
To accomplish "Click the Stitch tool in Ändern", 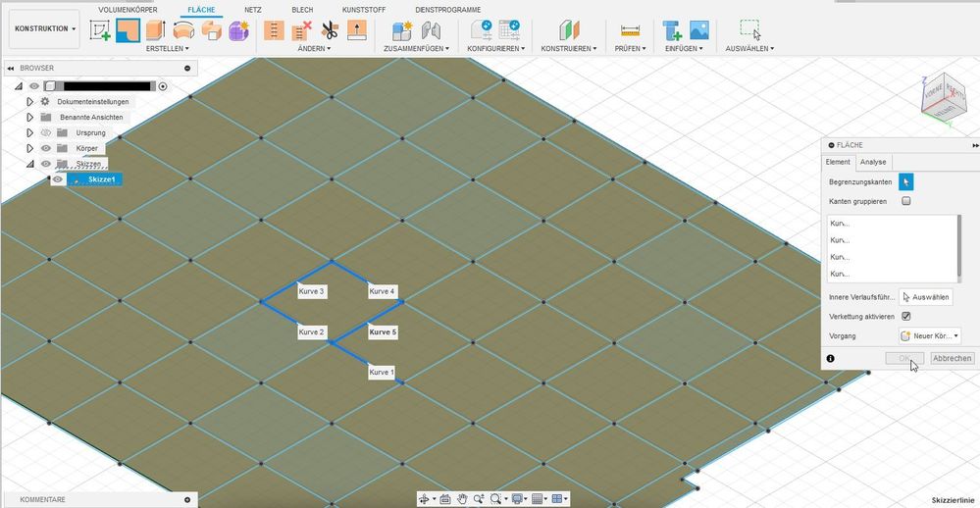I will tap(274, 30).
